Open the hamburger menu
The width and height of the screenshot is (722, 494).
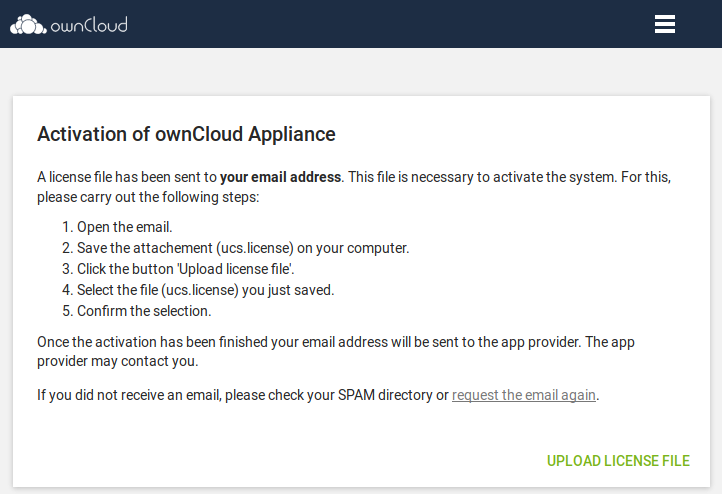tap(664, 24)
